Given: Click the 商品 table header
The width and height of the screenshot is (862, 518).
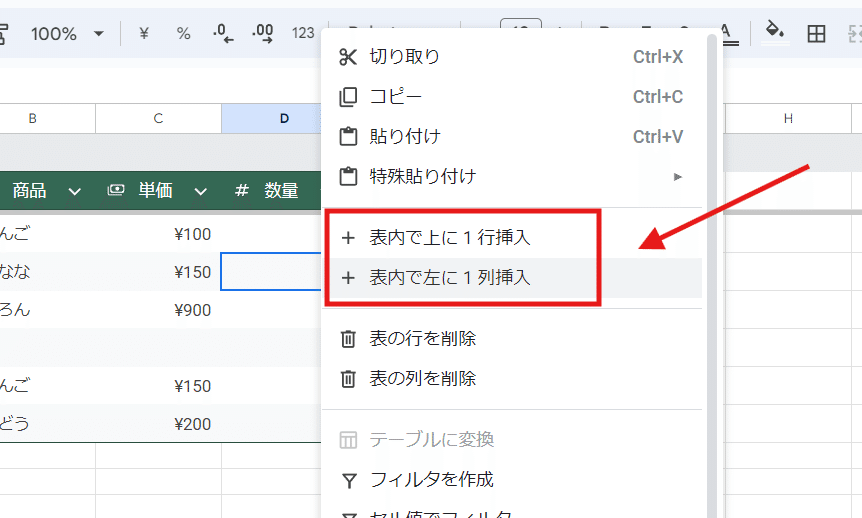Looking at the screenshot, I should pyautogui.click(x=30, y=191).
